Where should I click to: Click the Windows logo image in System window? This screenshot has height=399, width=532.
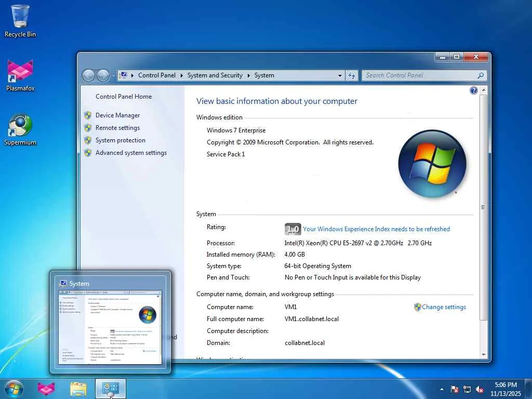click(432, 164)
